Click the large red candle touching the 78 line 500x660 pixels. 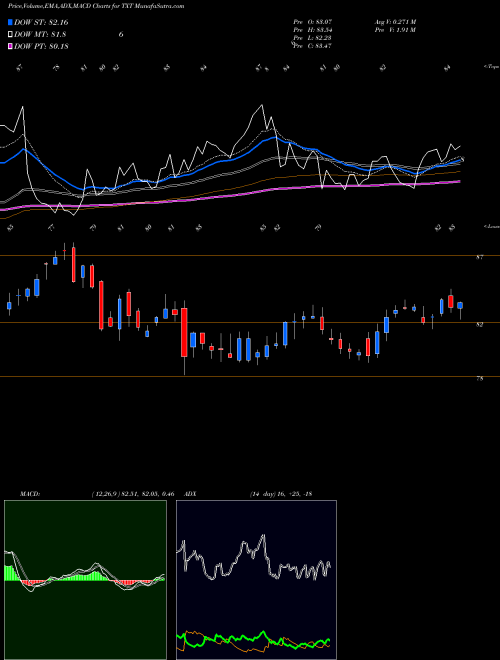[x=184, y=333]
